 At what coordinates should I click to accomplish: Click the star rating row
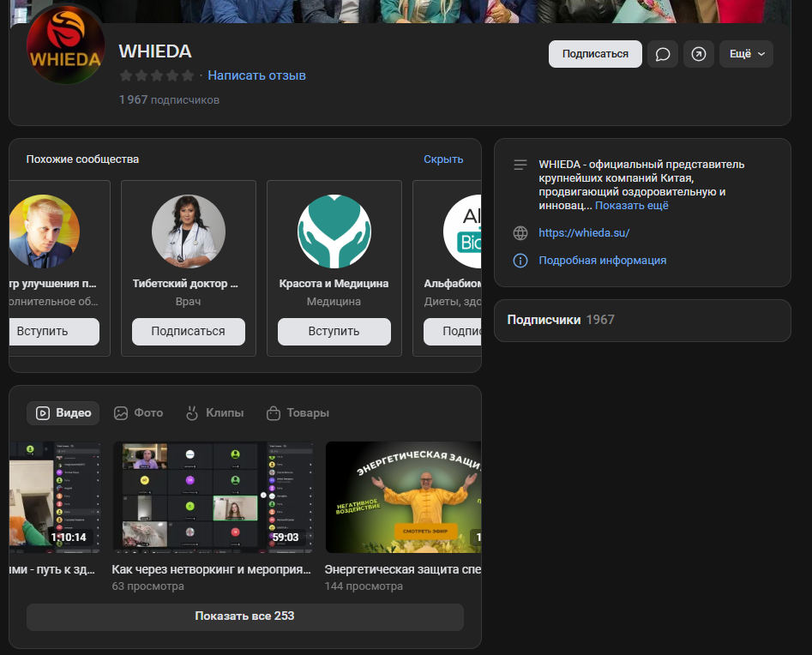(156, 75)
